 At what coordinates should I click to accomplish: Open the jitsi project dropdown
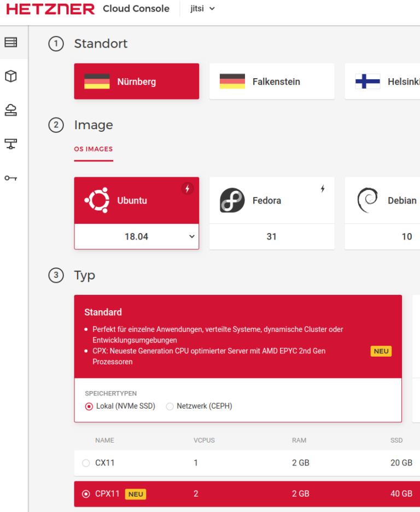pos(202,9)
